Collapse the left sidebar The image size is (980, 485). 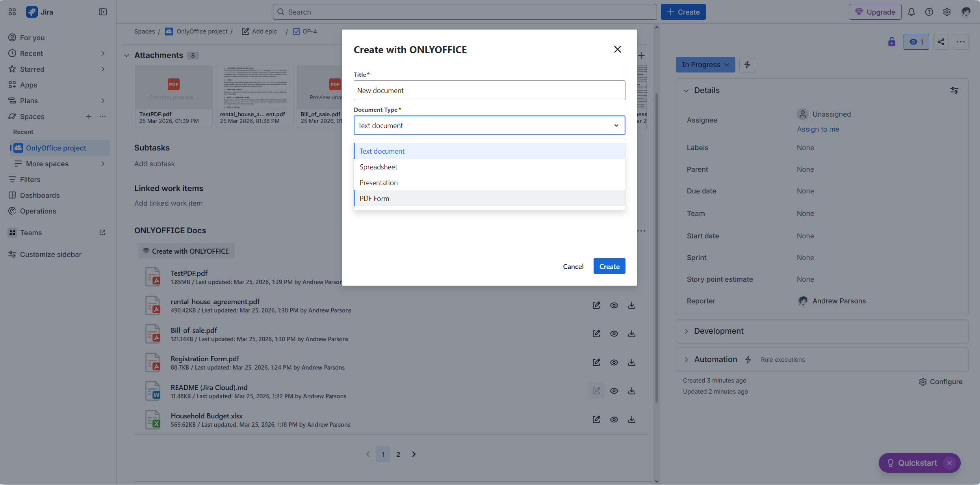click(102, 12)
